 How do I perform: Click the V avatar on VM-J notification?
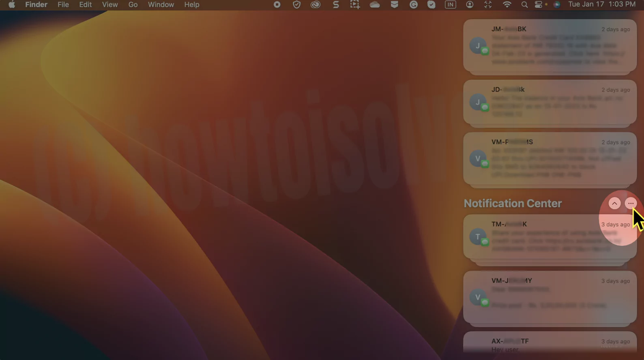point(478,297)
